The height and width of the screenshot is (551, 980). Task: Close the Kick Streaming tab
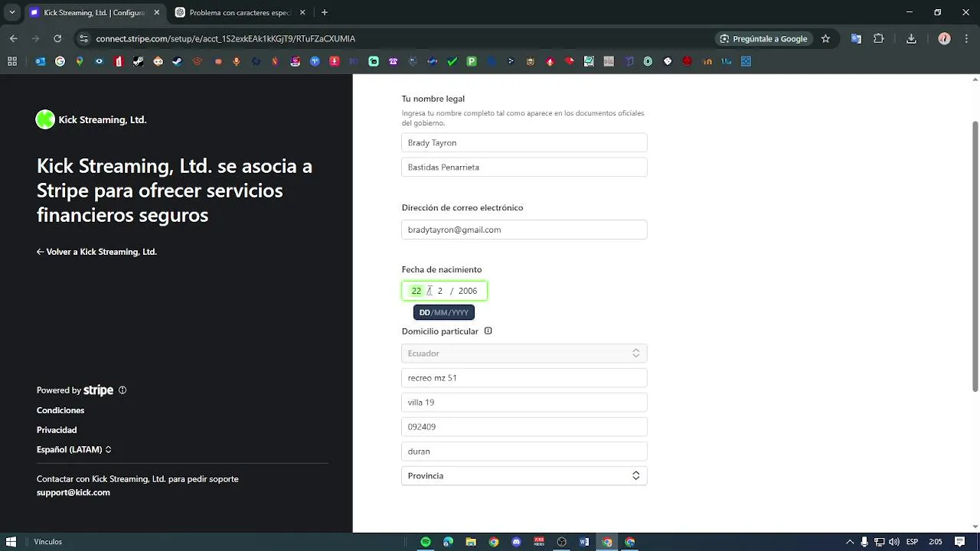pos(156,12)
